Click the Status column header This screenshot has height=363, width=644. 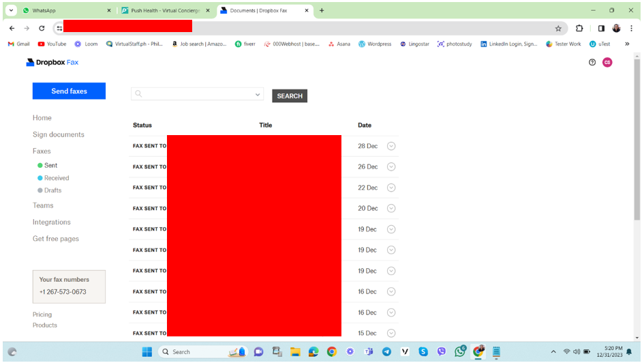pos(142,126)
